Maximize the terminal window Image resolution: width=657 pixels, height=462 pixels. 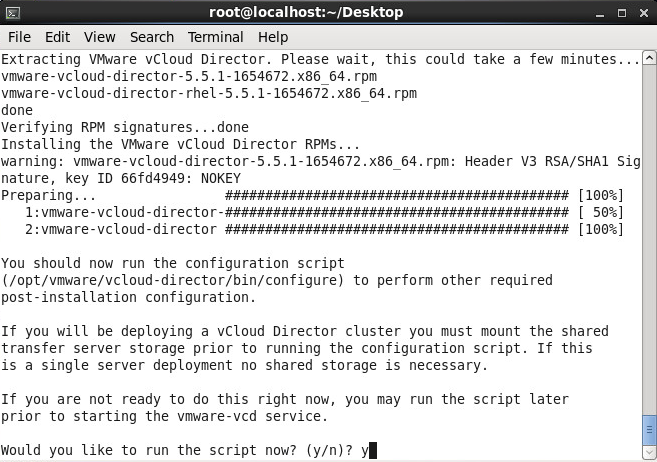pyautogui.click(x=622, y=13)
